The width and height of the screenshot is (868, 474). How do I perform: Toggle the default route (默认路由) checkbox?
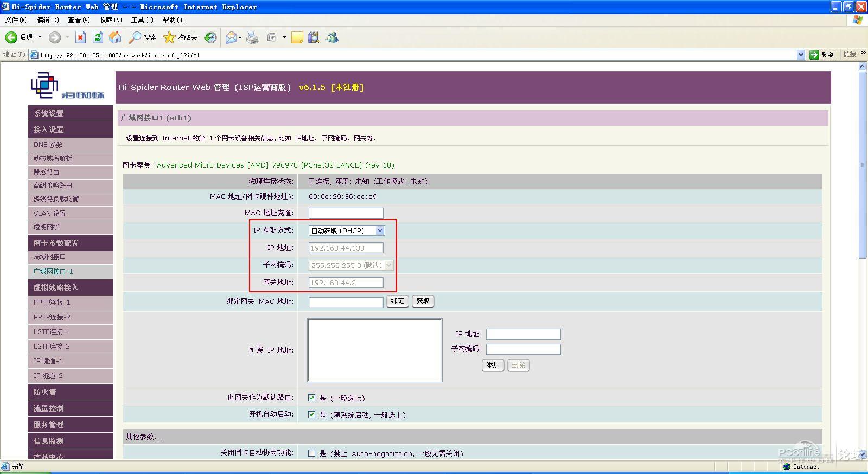(x=311, y=398)
